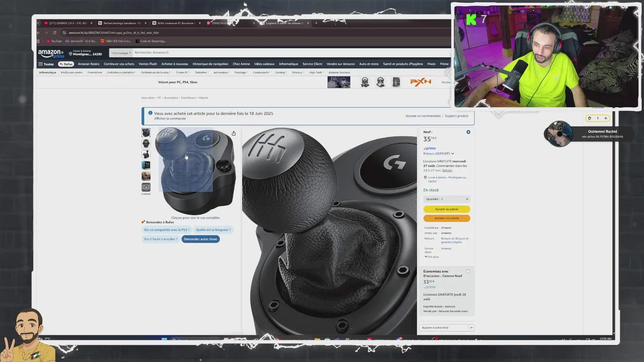This screenshot has height=362, width=644.
Task: Select the fourth thumbnail showing the box
Action: click(x=146, y=165)
